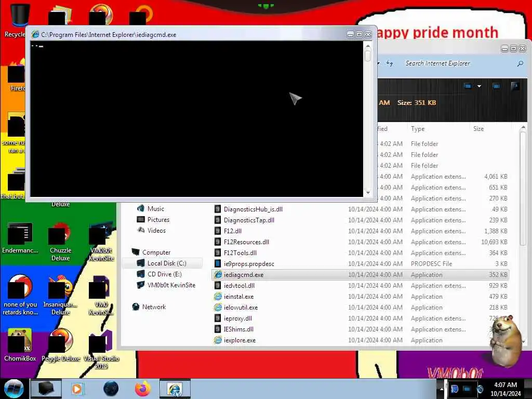Select Videos in the navigation pane

click(x=156, y=230)
